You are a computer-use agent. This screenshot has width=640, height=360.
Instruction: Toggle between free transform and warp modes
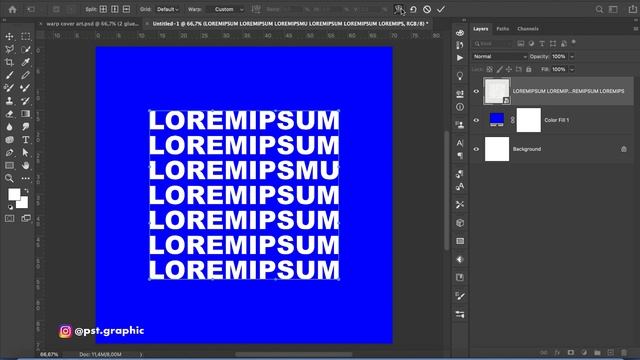pyautogui.click(x=399, y=9)
